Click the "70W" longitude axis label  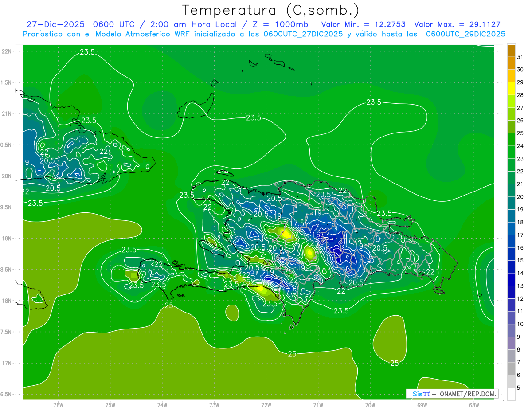370,405
